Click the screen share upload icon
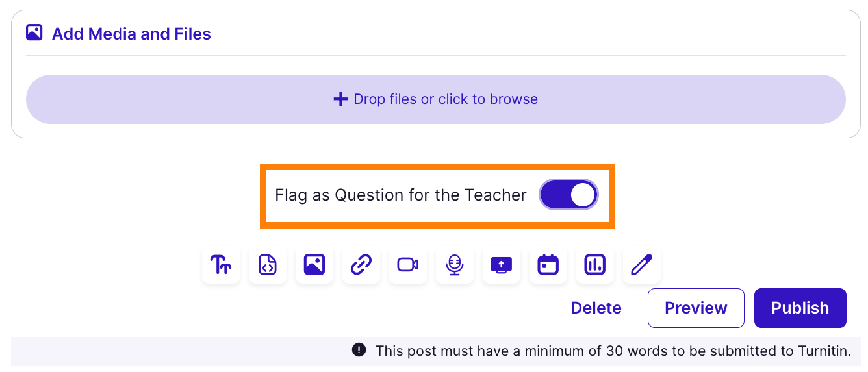The image size is (868, 372). coord(502,265)
